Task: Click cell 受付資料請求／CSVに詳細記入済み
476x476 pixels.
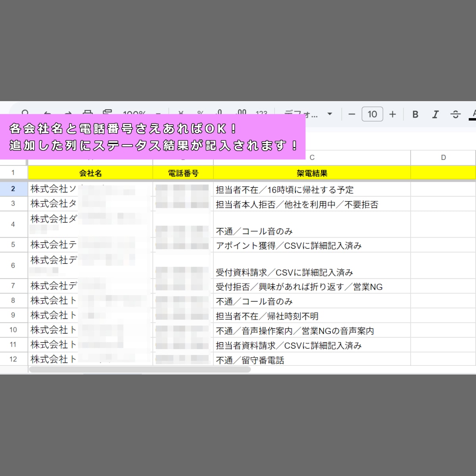Action: 312,266
